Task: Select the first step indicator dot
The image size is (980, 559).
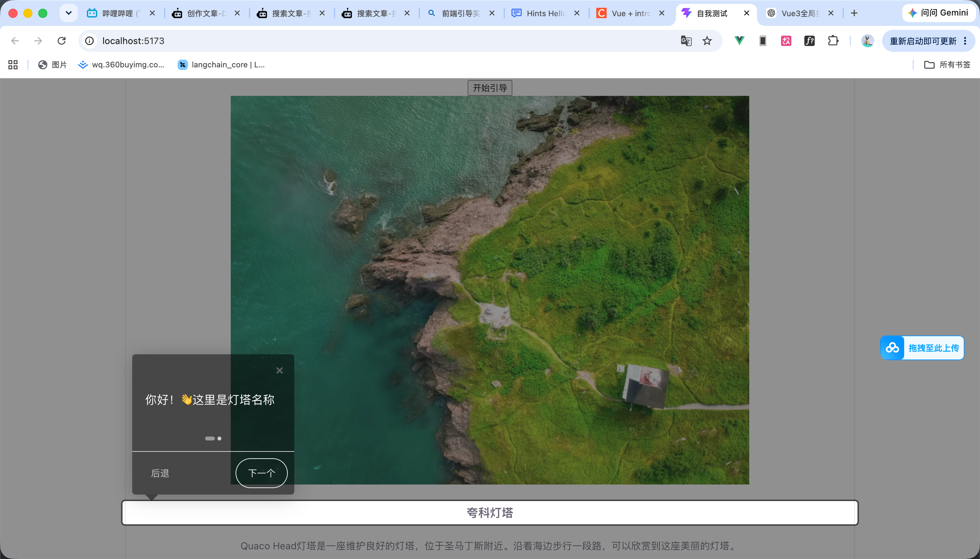Action: pos(210,439)
